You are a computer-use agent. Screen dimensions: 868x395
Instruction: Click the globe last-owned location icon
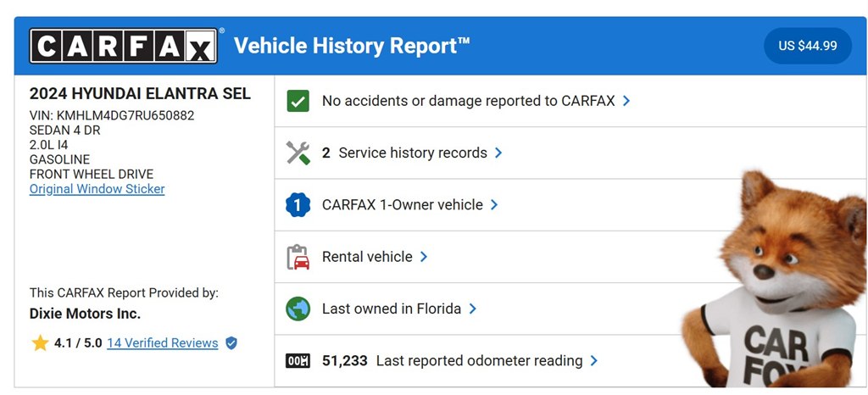tap(298, 309)
